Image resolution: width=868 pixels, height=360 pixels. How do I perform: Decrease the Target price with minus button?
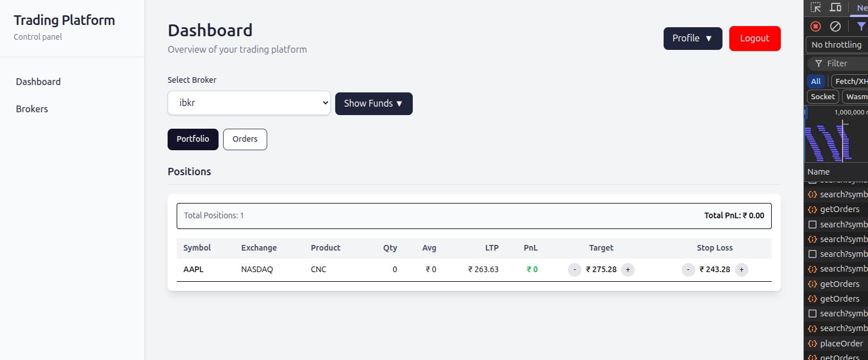[x=574, y=270]
